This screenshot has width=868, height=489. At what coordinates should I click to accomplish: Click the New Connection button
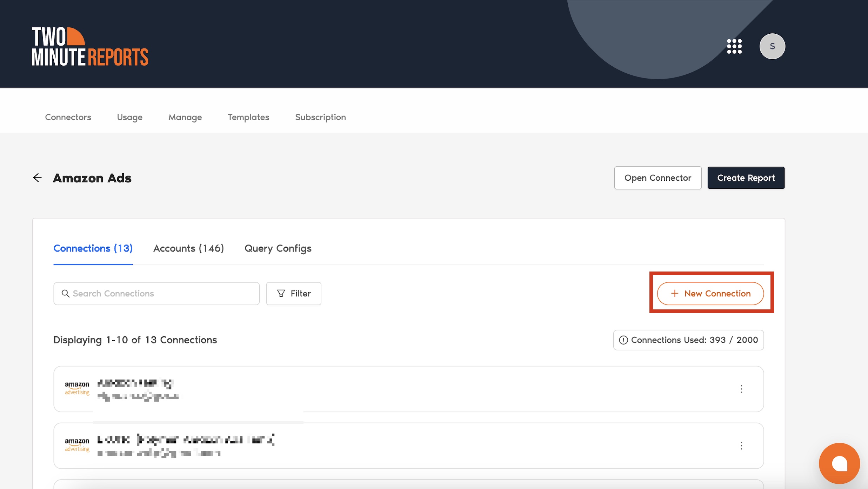pos(710,294)
